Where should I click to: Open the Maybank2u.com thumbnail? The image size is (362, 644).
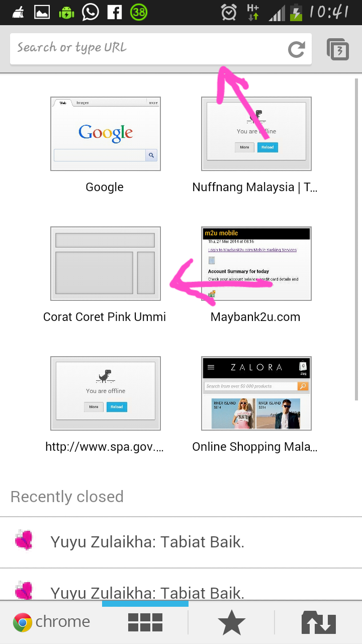pyautogui.click(x=256, y=264)
